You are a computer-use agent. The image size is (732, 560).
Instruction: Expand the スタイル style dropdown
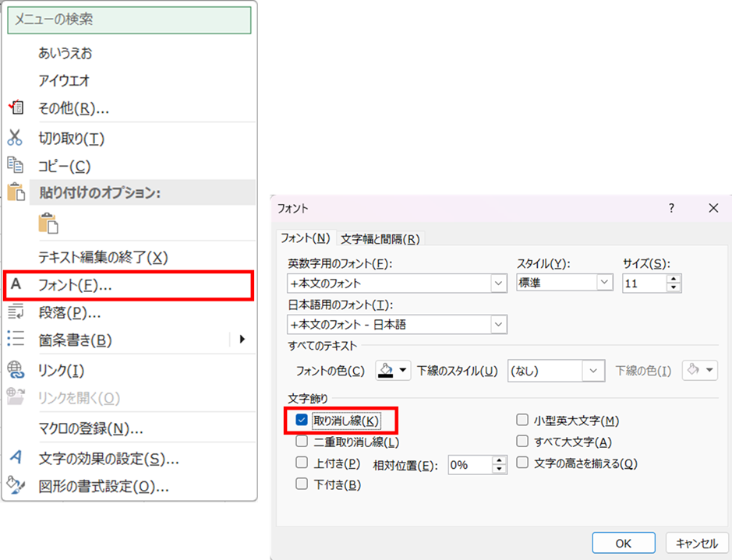point(605,284)
